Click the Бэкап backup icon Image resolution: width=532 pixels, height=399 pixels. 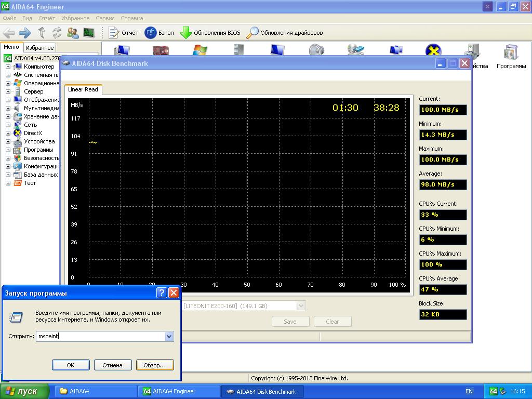(x=150, y=33)
